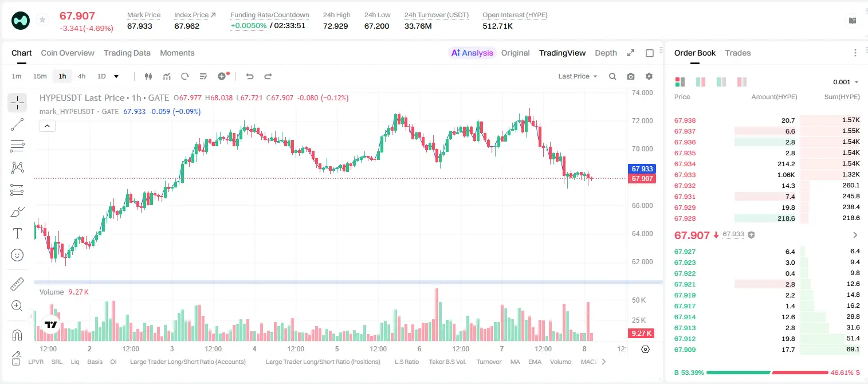The height and width of the screenshot is (384, 868).
Task: Select the trend line drawing tool
Action: coord(17,124)
